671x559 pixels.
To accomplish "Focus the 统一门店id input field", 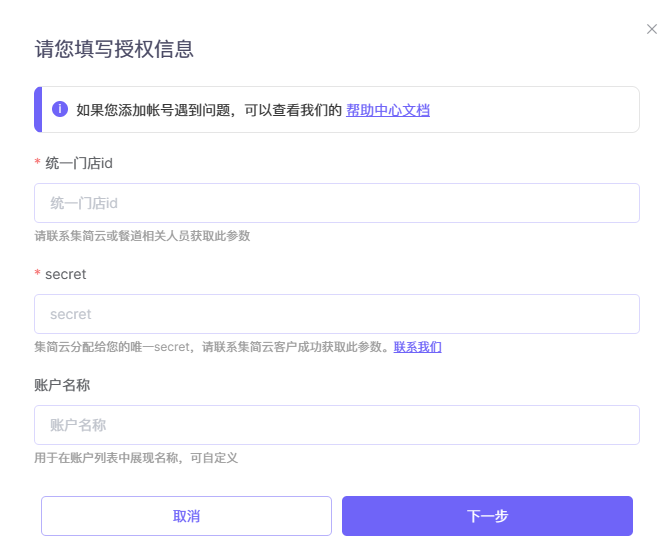I will [x=337, y=203].
